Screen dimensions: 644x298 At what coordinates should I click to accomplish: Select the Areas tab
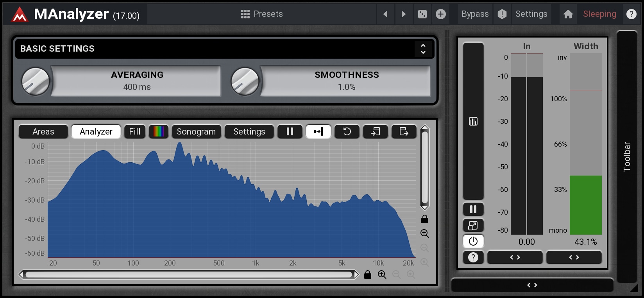43,131
